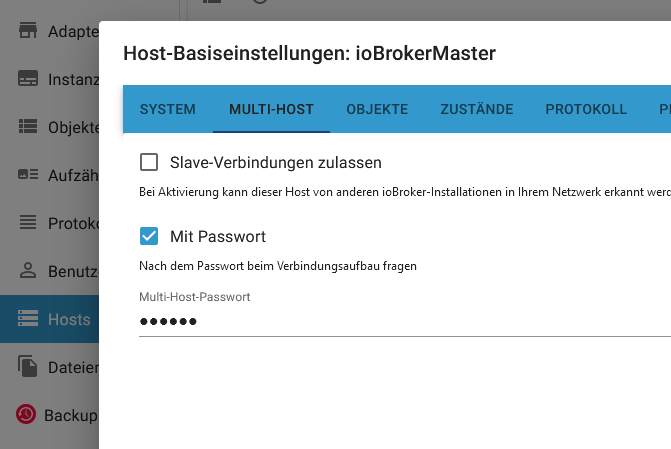The image size is (671, 449).
Task: Click the red Backup clock icon
Action: coord(26,414)
